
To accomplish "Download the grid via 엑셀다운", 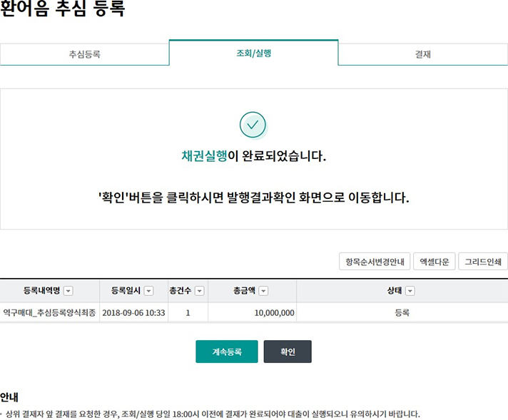I will pos(434,262).
